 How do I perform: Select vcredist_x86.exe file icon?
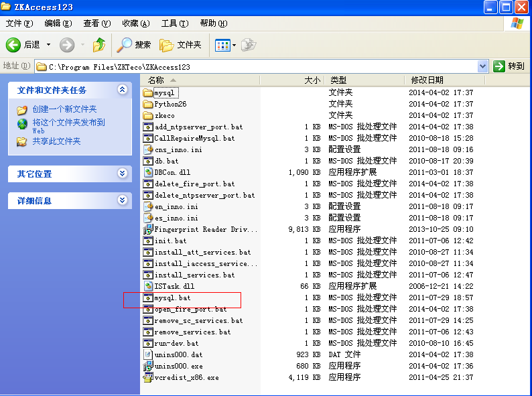(x=148, y=378)
